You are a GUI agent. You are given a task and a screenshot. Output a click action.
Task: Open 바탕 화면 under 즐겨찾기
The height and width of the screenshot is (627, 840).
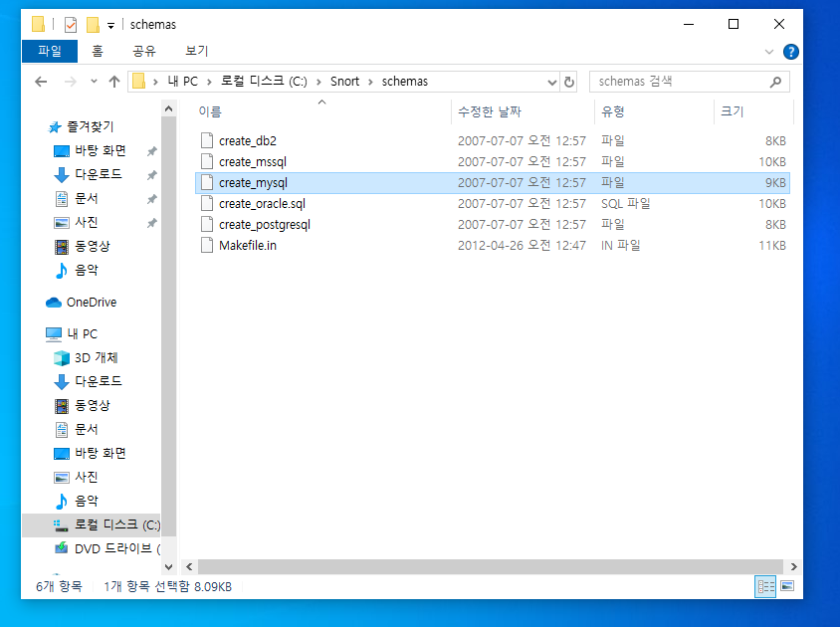pos(101,150)
